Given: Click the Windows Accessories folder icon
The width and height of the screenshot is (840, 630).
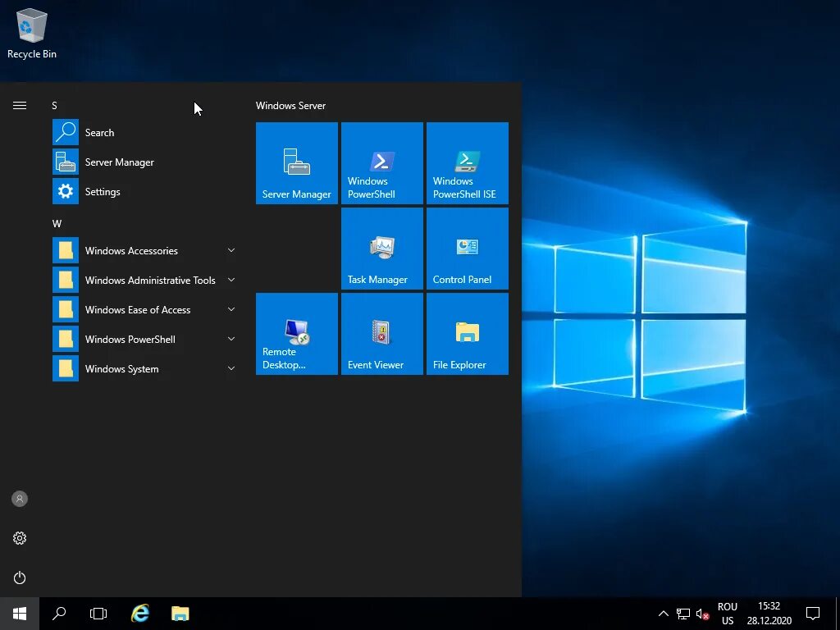Looking at the screenshot, I should click(x=66, y=250).
